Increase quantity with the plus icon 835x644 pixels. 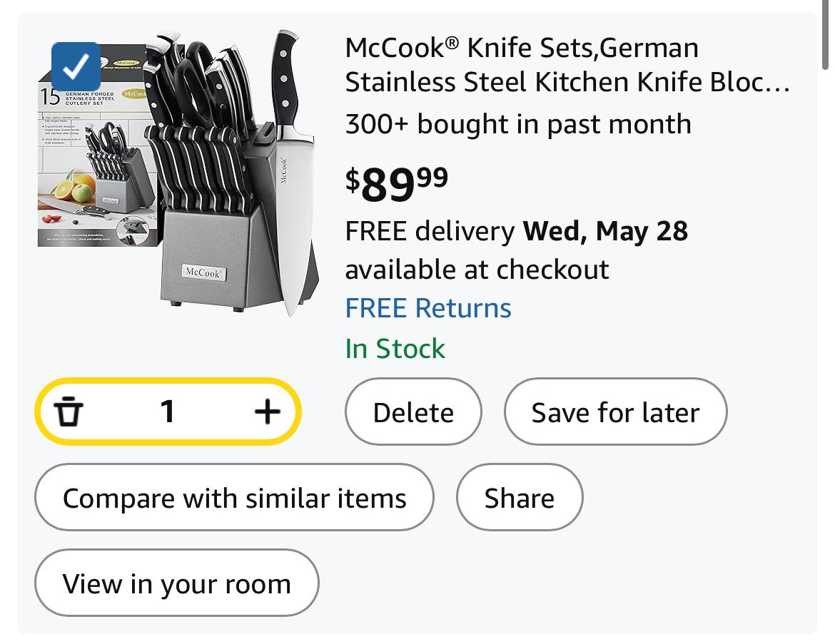tap(267, 412)
